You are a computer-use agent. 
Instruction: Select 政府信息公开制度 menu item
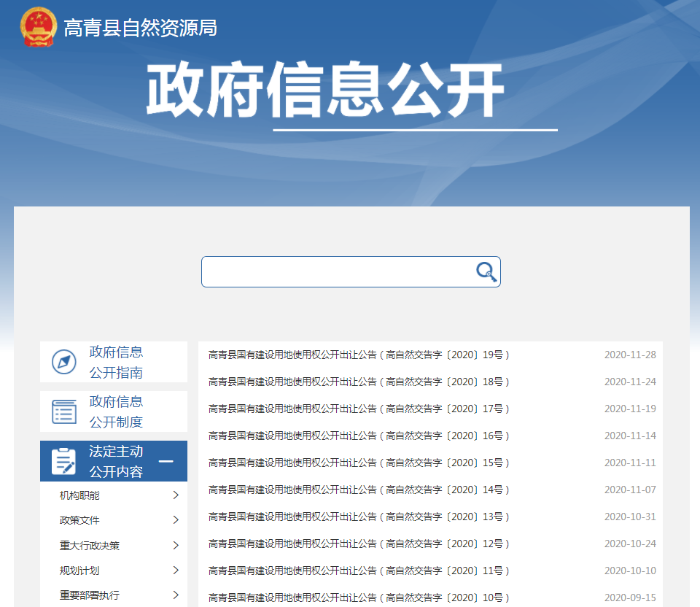point(116,411)
